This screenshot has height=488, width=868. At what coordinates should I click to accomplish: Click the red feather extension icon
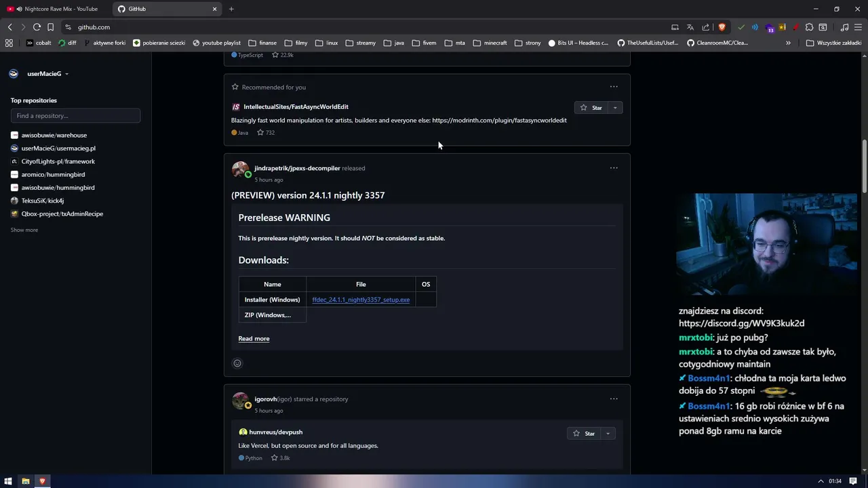pos(795,27)
